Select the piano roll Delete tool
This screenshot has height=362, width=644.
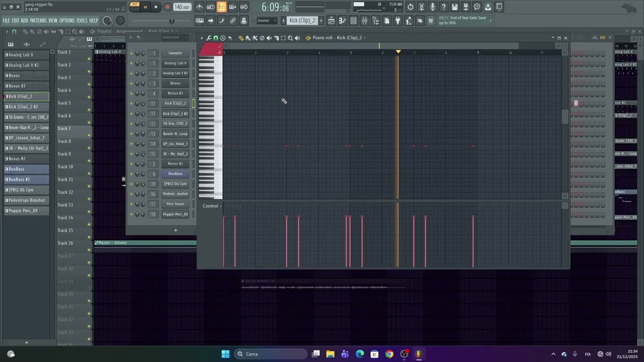pos(262,38)
